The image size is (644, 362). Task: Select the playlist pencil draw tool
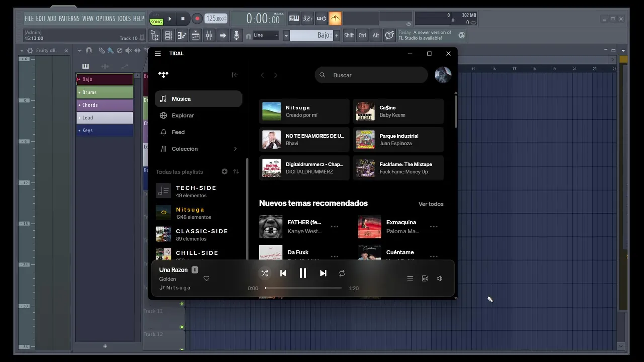pyautogui.click(x=102, y=50)
